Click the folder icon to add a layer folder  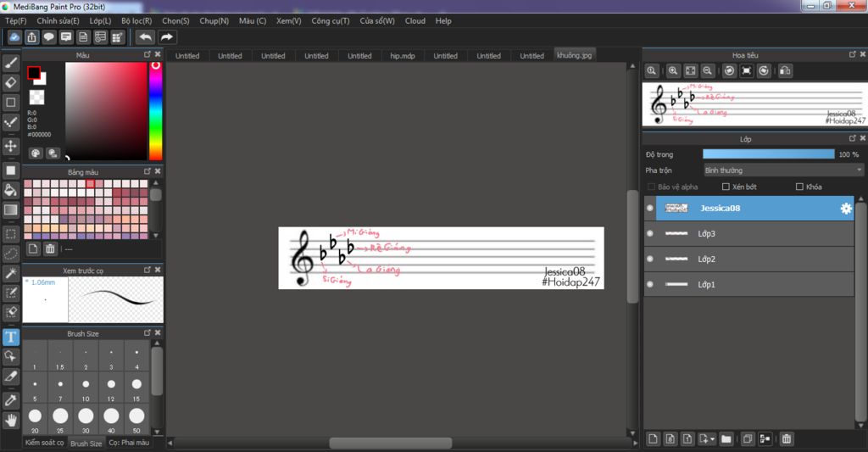[726, 439]
